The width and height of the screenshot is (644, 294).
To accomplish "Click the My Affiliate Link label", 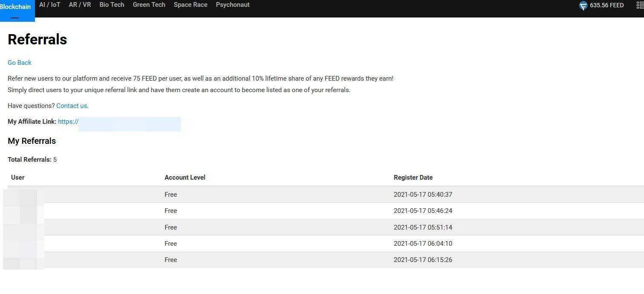I will (x=32, y=122).
